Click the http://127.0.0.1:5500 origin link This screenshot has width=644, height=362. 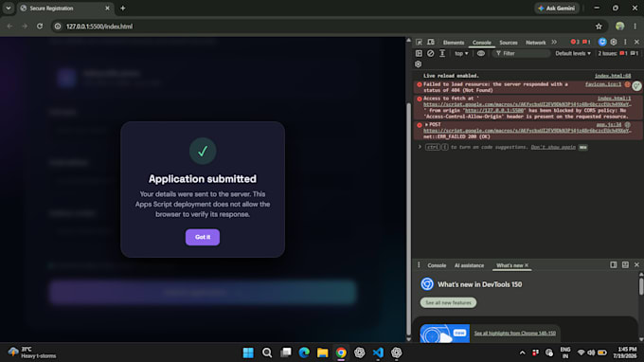494,111
